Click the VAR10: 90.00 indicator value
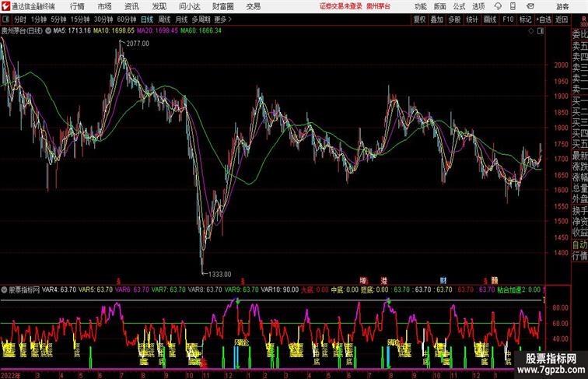The width and height of the screenshot is (588, 379). point(280,290)
